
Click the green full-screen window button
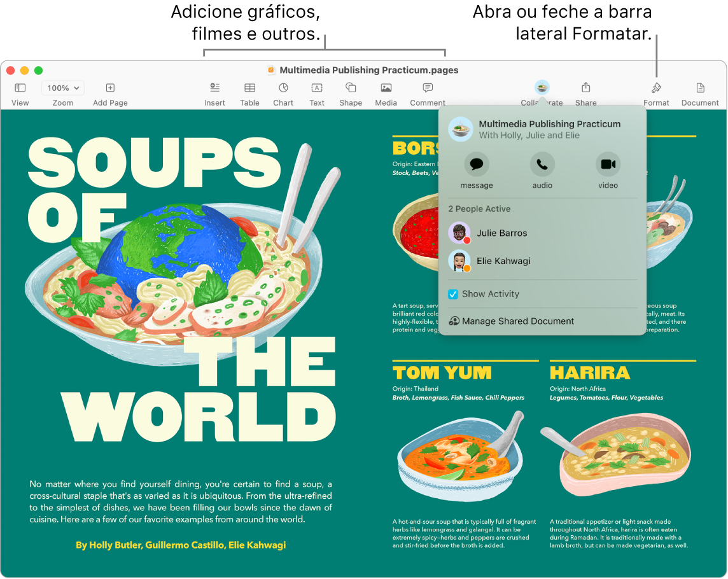(x=39, y=70)
